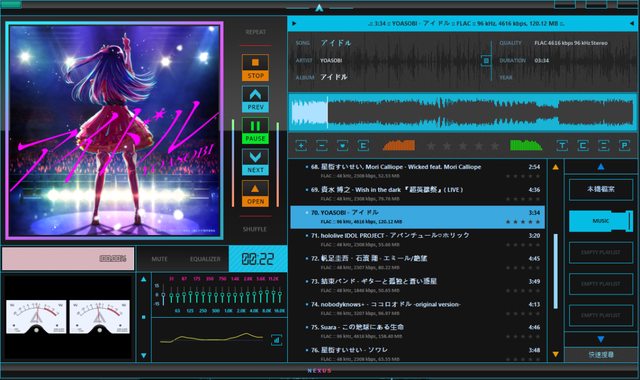This screenshot has height=380, width=640.
Task: Open the EQUALIZER panel
Action: pyautogui.click(x=205, y=259)
